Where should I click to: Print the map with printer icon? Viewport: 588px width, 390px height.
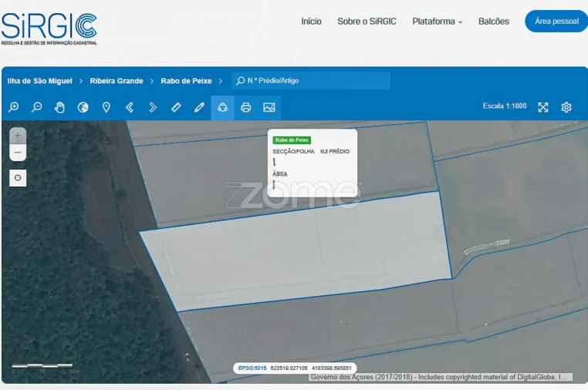click(245, 107)
